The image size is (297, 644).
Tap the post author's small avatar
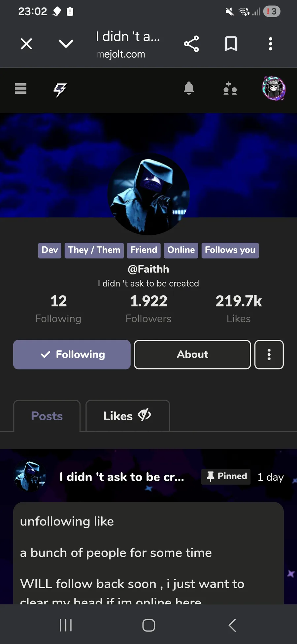click(x=30, y=476)
